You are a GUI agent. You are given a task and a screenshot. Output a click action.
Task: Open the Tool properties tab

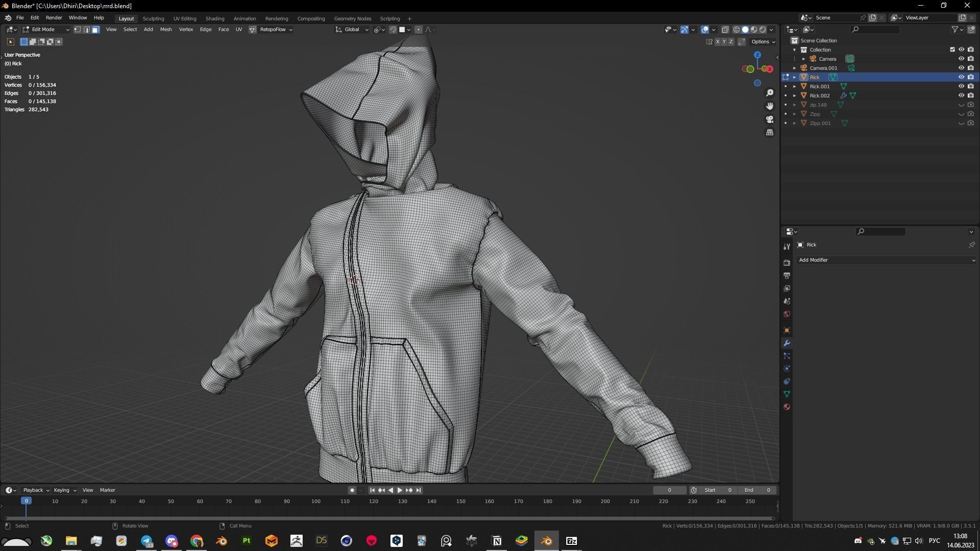(x=787, y=247)
